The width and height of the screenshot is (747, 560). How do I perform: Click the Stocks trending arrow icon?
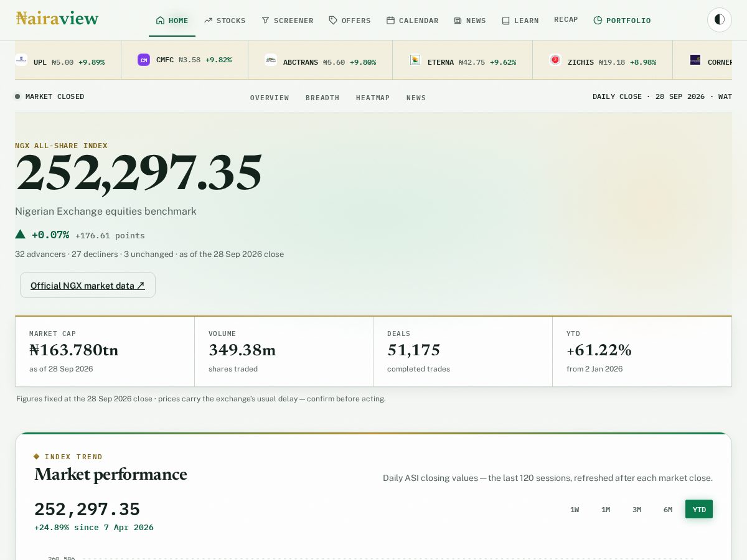(209, 21)
